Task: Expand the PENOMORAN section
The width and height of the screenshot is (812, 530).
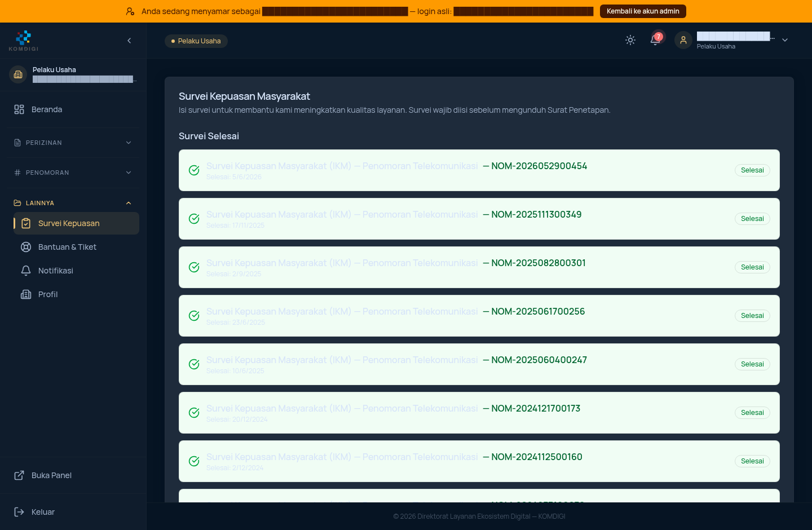Action: coord(73,173)
